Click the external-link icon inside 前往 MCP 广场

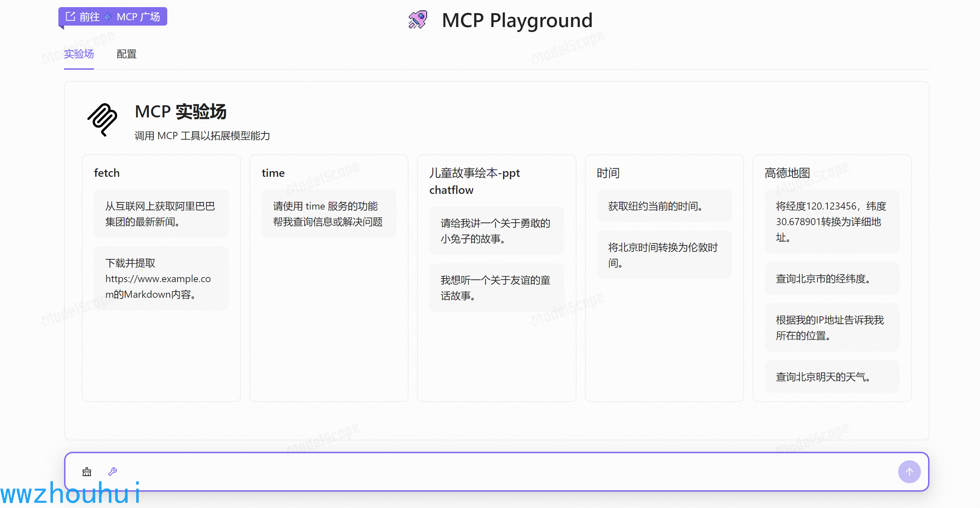pyautogui.click(x=70, y=16)
